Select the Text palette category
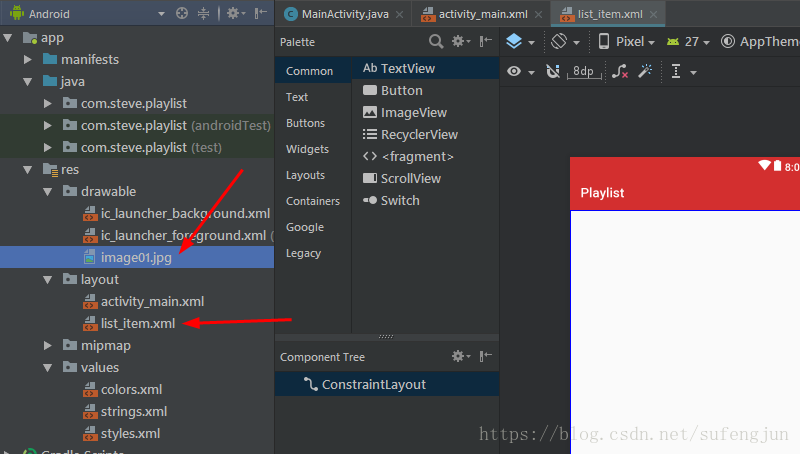 (x=313, y=97)
